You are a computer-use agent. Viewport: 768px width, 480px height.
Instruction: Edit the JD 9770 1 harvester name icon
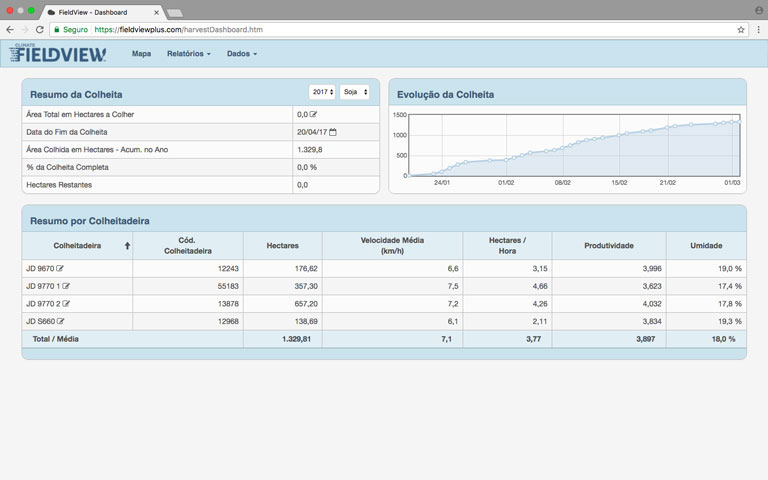[66, 286]
